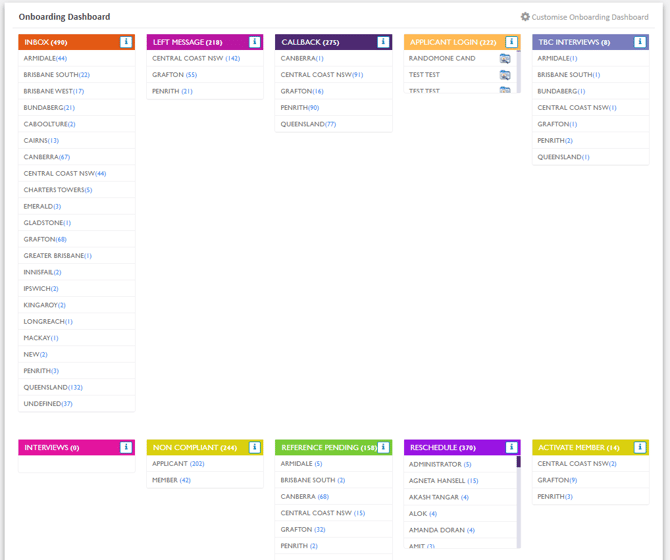Image resolution: width=670 pixels, height=560 pixels.
Task: Open CABOOLTURE(2) inbox entry
Action: (x=50, y=124)
